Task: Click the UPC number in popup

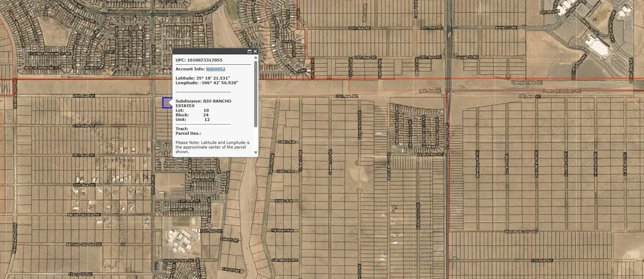Action: point(198,60)
